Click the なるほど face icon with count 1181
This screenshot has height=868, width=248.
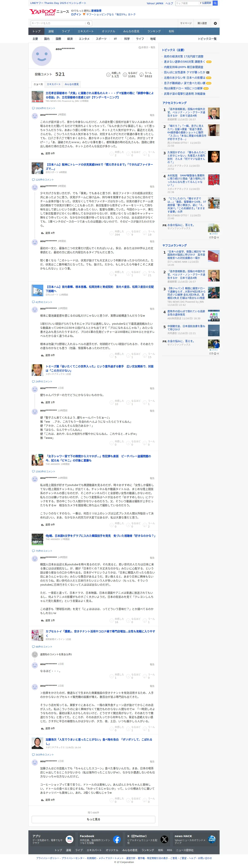(x=125, y=75)
